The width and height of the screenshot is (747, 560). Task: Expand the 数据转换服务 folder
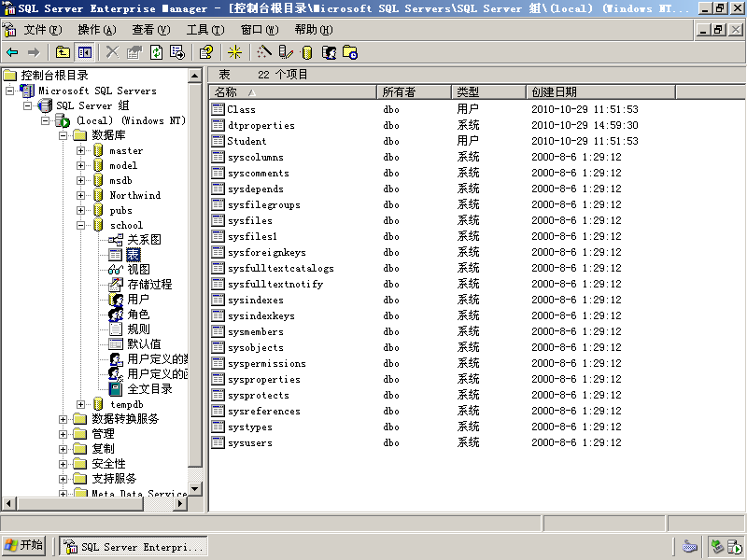pos(63,419)
